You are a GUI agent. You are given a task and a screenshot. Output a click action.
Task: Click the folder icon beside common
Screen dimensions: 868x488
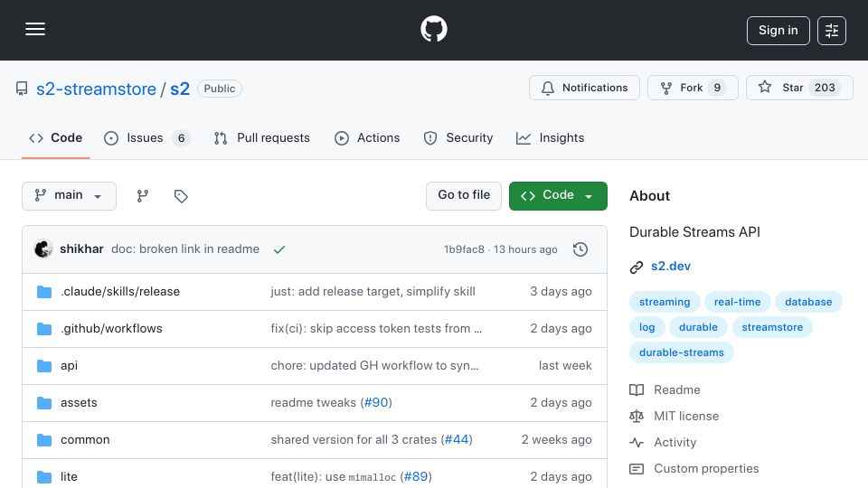[x=44, y=440]
